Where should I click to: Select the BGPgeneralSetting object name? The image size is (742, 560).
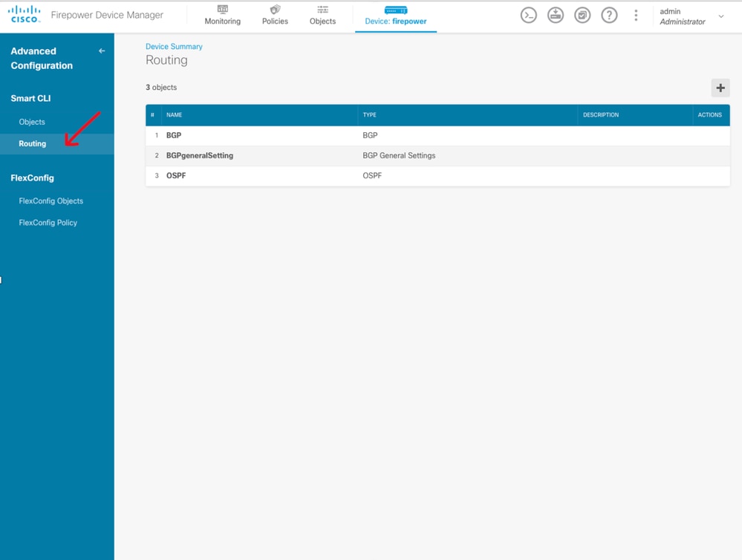pyautogui.click(x=200, y=156)
